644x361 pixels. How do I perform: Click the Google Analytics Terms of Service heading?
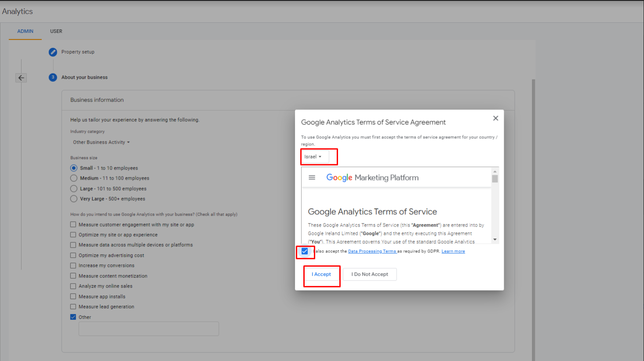click(x=372, y=212)
